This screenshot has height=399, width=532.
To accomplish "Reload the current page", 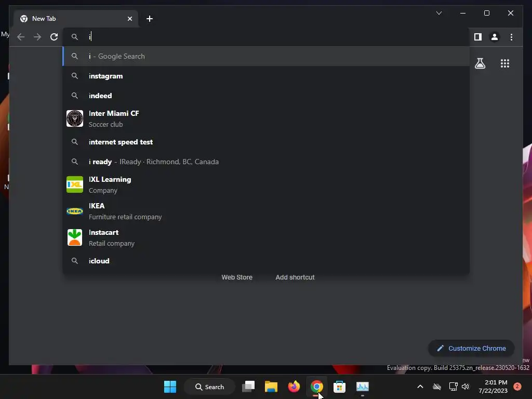I will pos(54,37).
